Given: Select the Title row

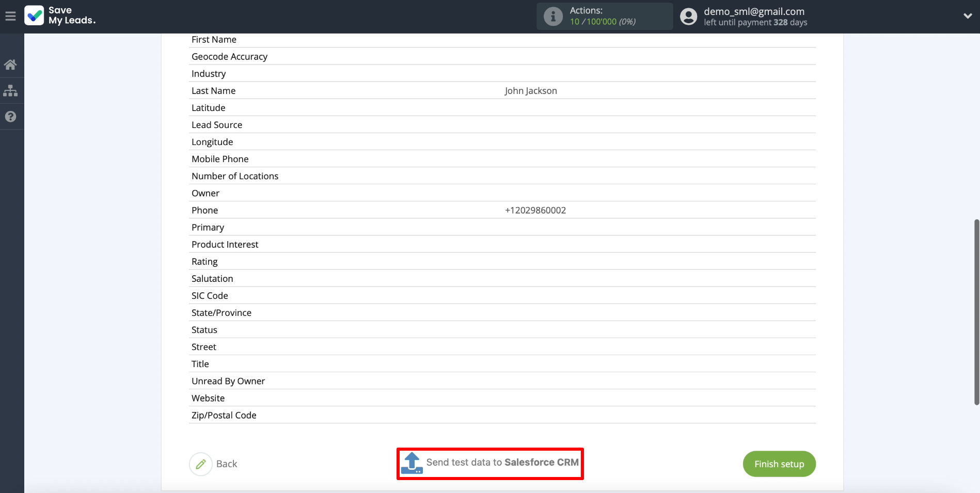Looking at the screenshot, I should pos(502,363).
